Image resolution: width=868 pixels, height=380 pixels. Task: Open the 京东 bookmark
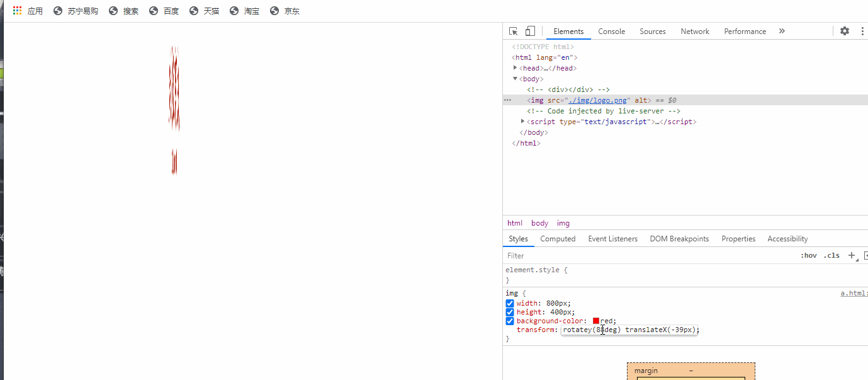pyautogui.click(x=285, y=11)
